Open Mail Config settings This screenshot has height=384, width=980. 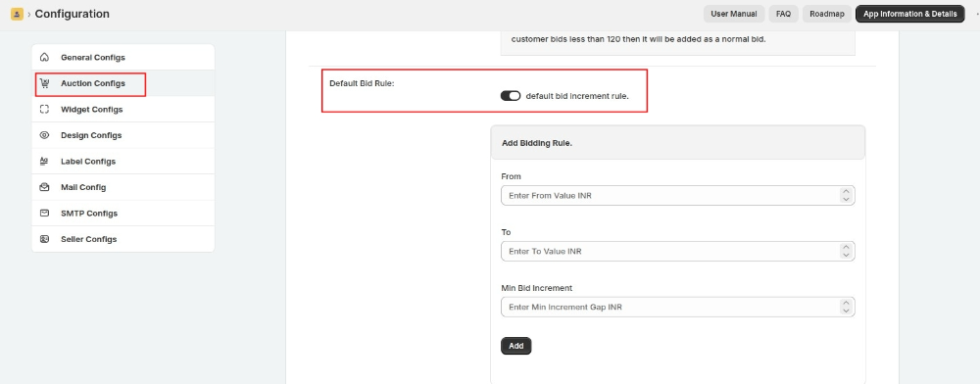pos(123,187)
